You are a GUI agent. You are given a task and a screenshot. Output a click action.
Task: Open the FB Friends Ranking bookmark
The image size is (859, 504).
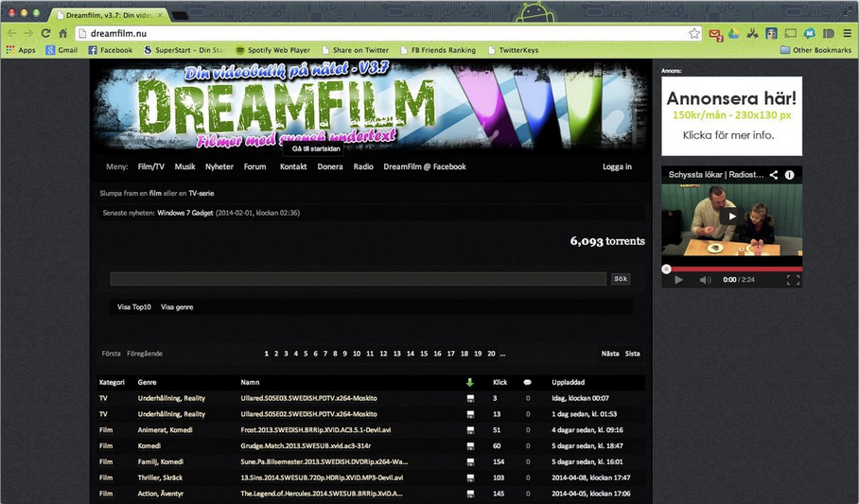438,50
